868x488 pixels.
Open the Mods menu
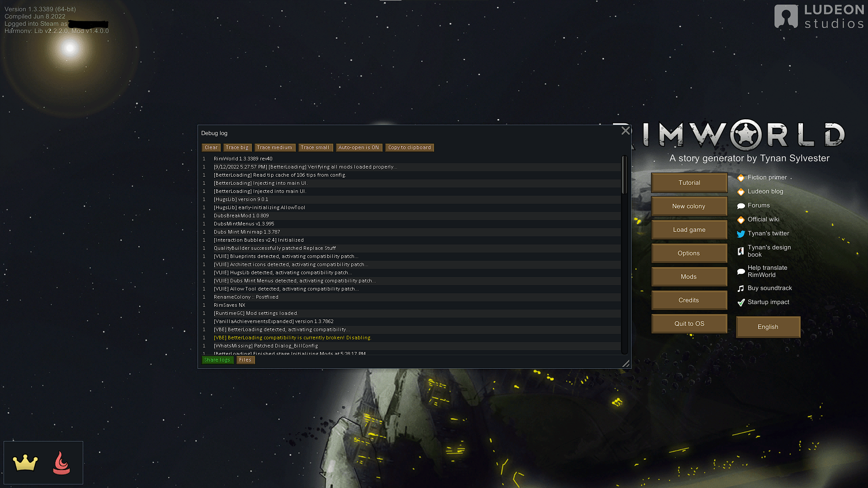(x=689, y=277)
